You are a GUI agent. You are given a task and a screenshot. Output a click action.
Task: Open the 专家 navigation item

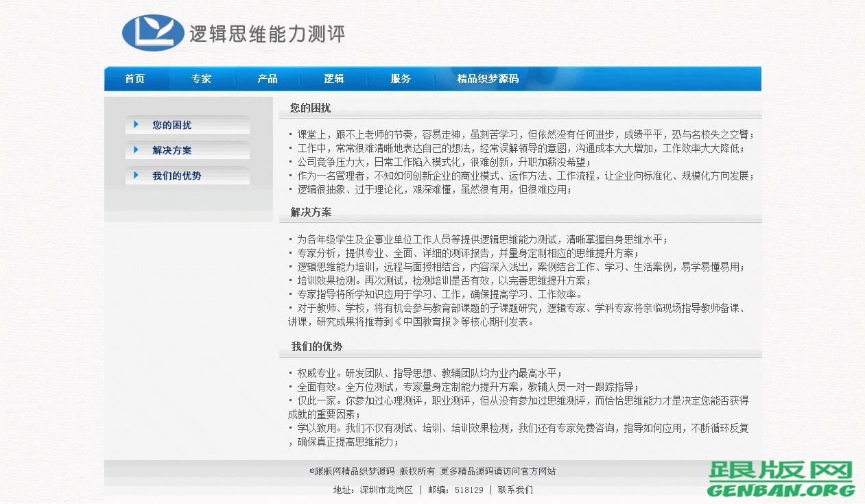click(x=202, y=79)
